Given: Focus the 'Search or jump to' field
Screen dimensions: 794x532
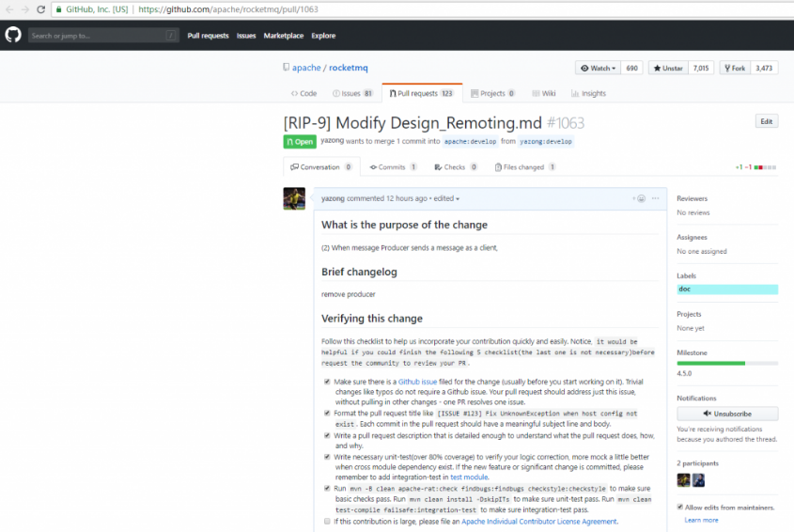Looking at the screenshot, I should [103, 36].
